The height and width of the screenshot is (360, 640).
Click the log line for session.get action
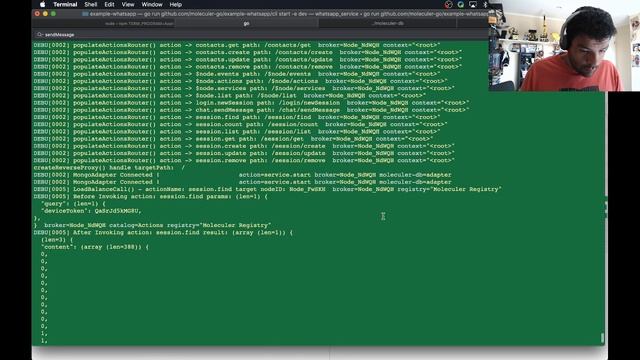pyautogui.click(x=233, y=139)
